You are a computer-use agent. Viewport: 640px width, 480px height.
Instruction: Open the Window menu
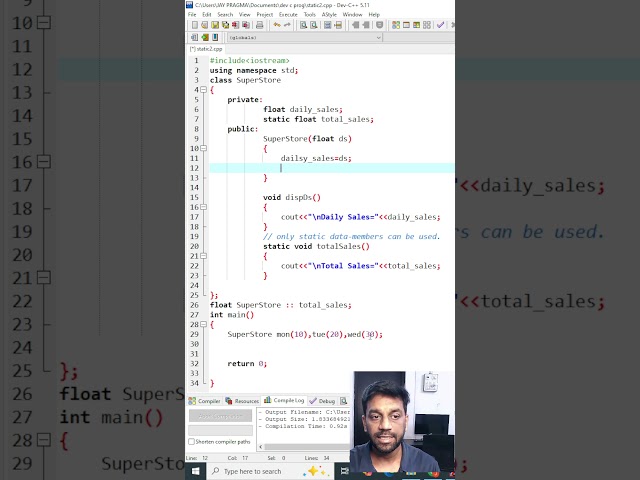click(x=352, y=15)
